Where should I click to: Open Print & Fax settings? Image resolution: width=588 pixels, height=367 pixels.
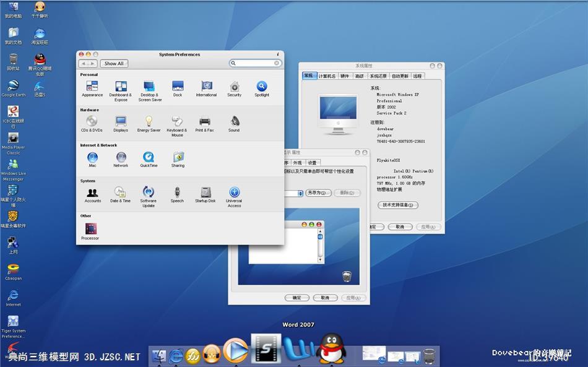205,124
